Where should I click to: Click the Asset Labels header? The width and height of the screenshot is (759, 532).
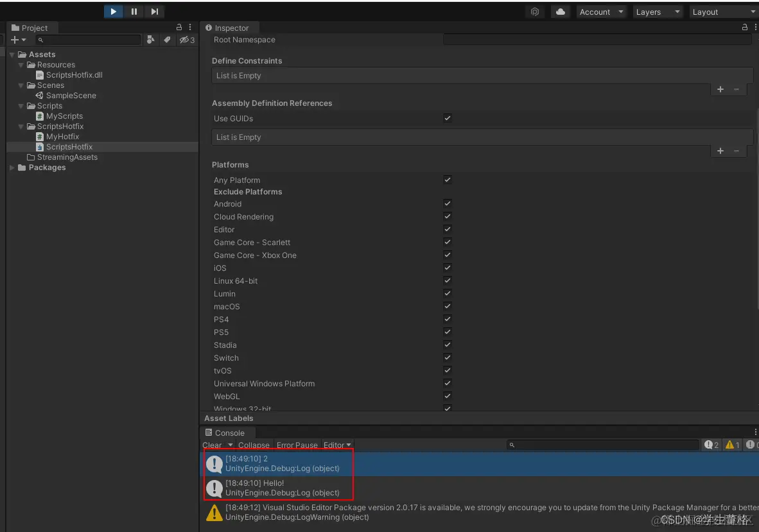coord(229,418)
